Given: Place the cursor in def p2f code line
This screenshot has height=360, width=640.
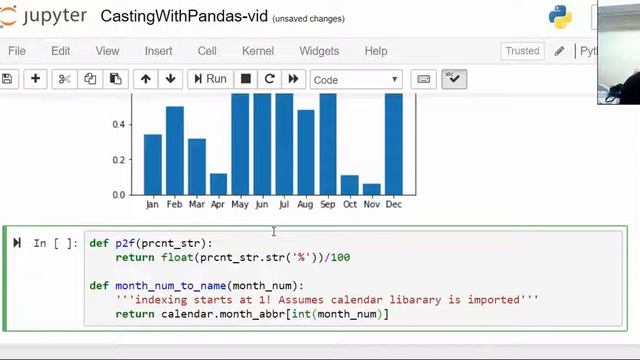Looking at the screenshot, I should click(151, 243).
